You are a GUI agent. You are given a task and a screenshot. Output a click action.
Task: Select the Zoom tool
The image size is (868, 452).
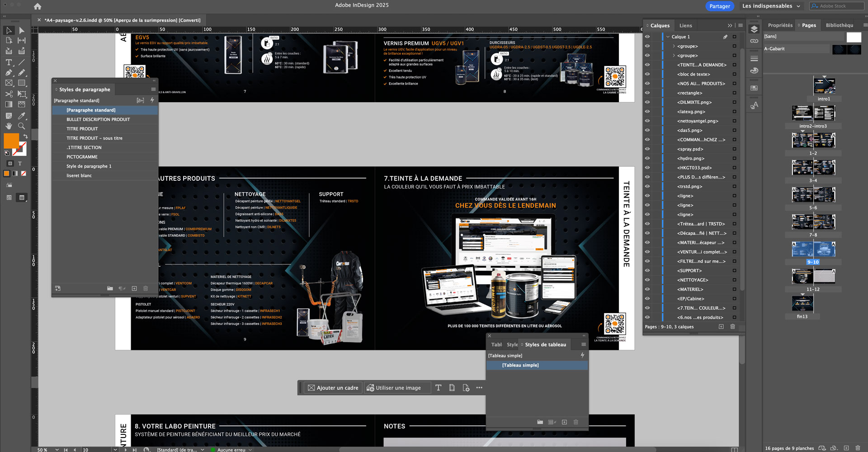click(x=21, y=126)
